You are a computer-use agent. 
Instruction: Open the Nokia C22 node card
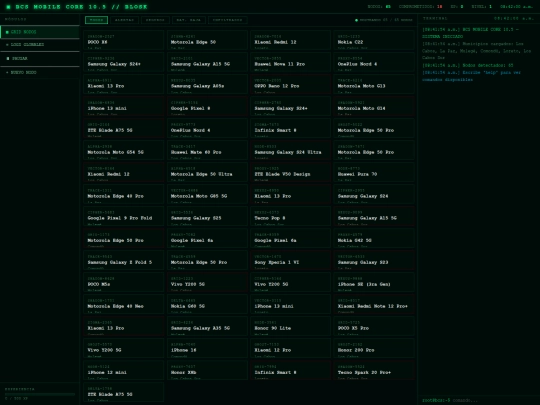(374, 40)
